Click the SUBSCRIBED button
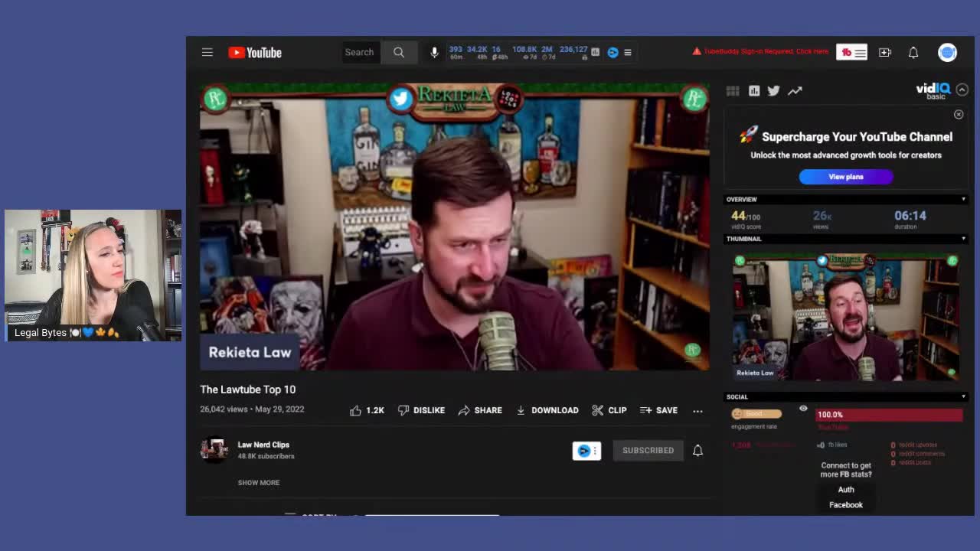 tap(648, 451)
